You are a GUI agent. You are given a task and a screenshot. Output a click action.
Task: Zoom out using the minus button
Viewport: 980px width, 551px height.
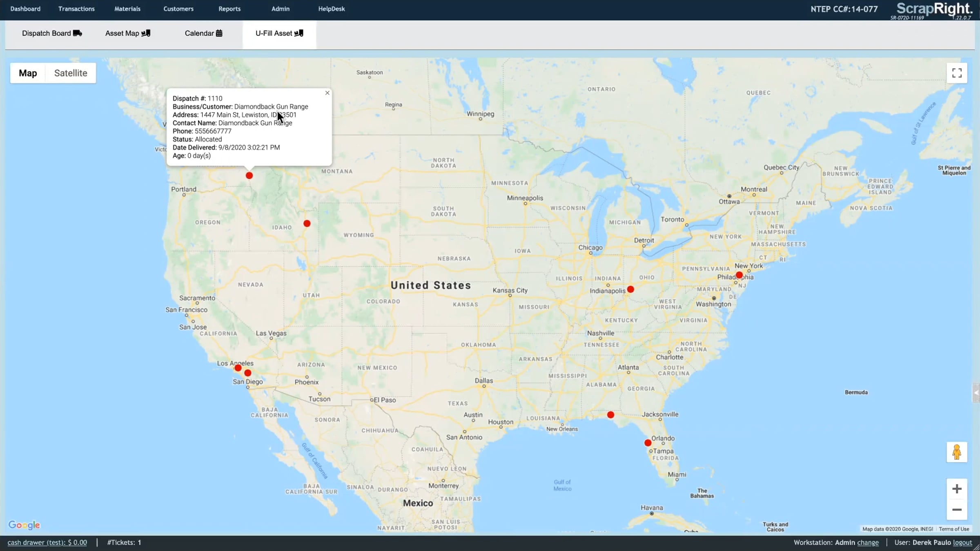click(x=957, y=510)
